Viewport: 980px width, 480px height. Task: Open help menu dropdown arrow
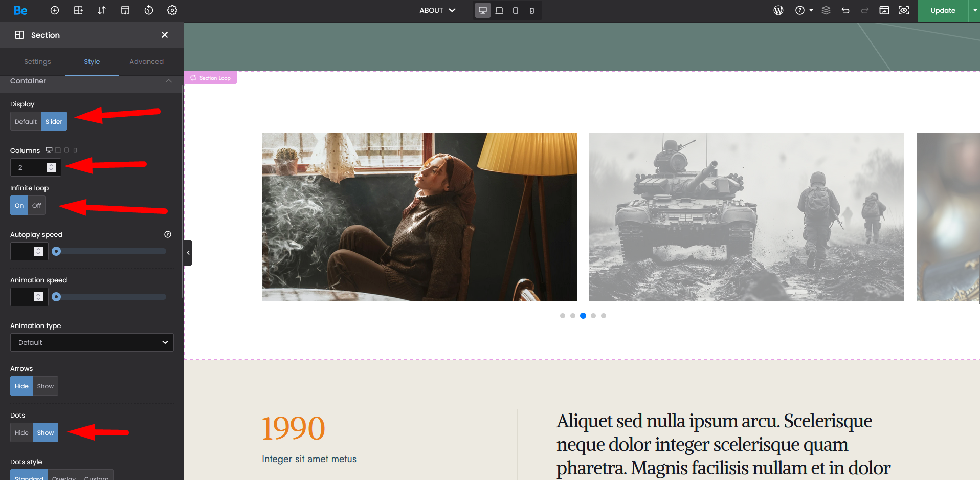click(x=811, y=10)
